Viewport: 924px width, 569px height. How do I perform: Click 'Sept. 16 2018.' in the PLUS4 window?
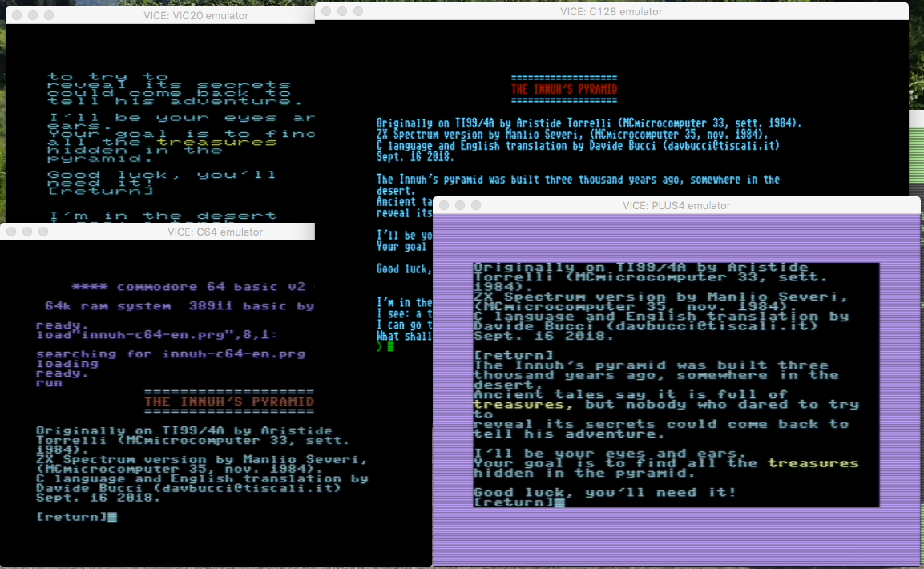click(543, 336)
